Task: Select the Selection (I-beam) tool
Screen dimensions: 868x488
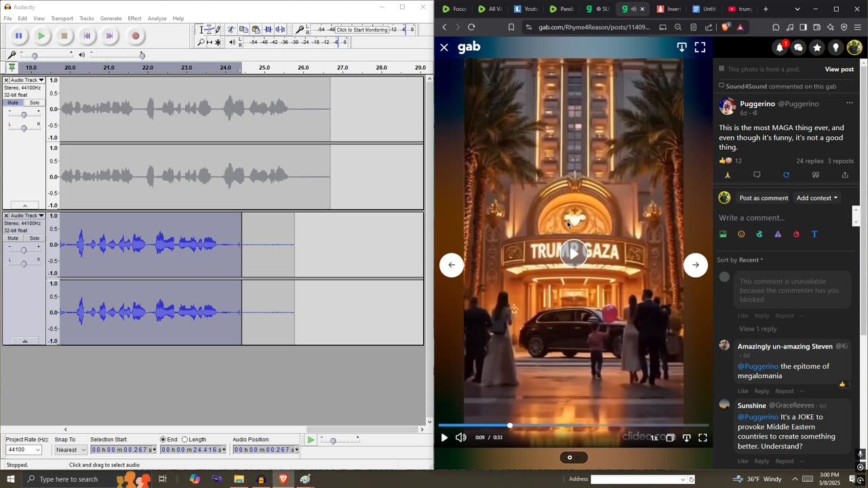Action: 201,30
